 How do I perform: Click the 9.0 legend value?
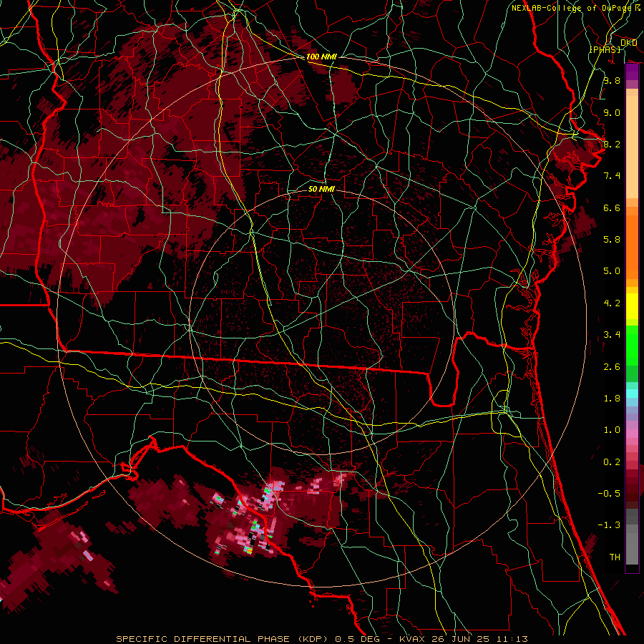pyautogui.click(x=612, y=112)
